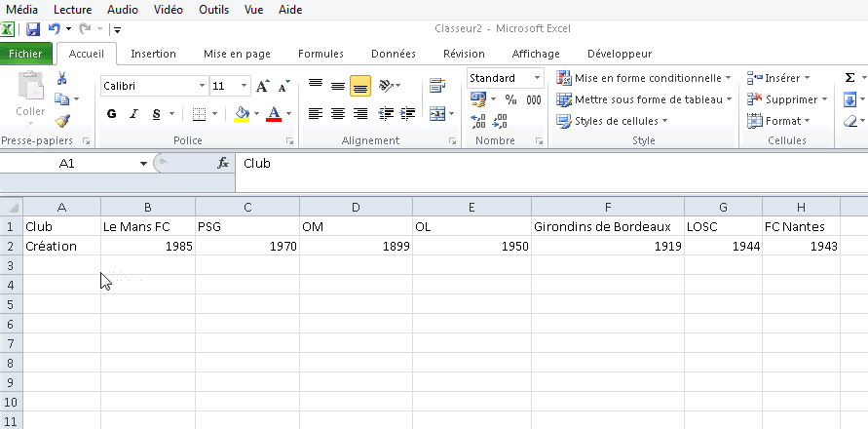Click the wrap text icon
This screenshot has height=429, width=868.
437,86
